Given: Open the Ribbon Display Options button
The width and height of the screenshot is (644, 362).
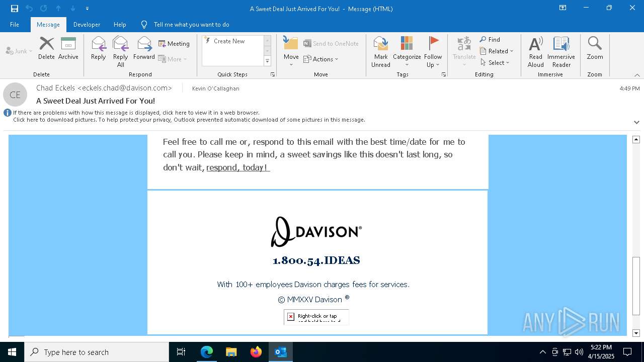Looking at the screenshot, I should [x=563, y=8].
